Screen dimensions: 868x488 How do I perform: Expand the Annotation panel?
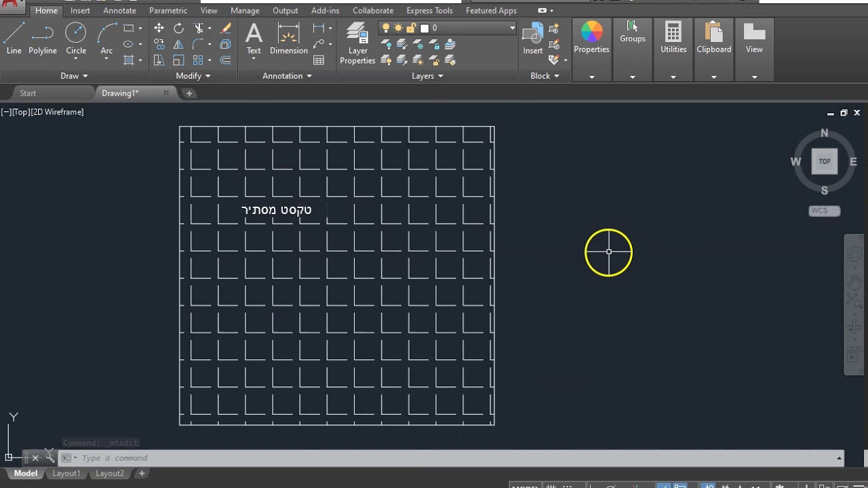287,76
